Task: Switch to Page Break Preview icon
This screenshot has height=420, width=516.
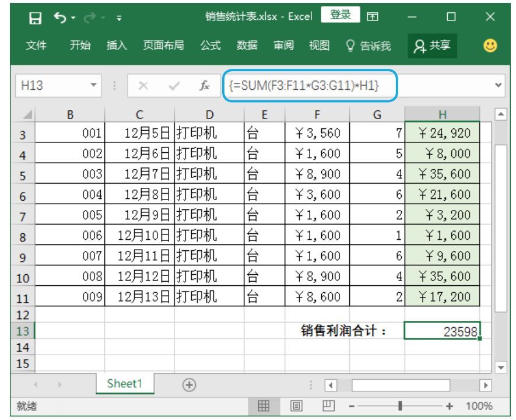Action: point(328,406)
